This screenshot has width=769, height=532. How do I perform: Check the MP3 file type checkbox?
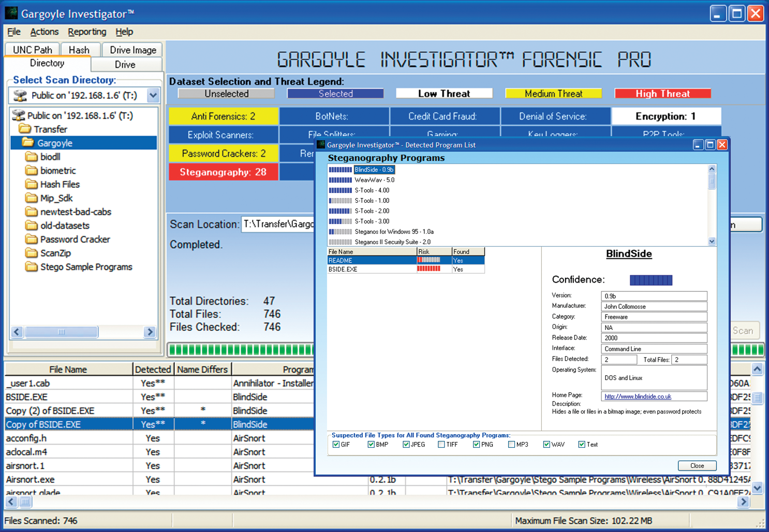pos(511,445)
